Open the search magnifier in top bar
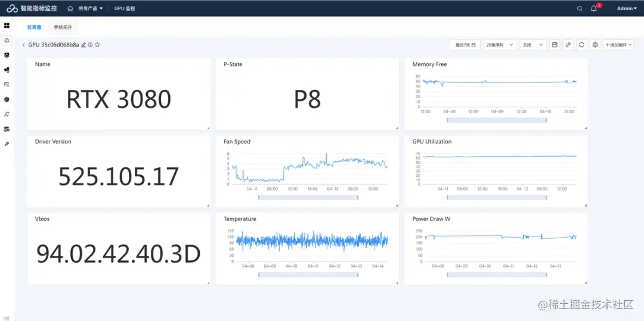Image resolution: width=644 pixels, height=321 pixels. point(580,8)
